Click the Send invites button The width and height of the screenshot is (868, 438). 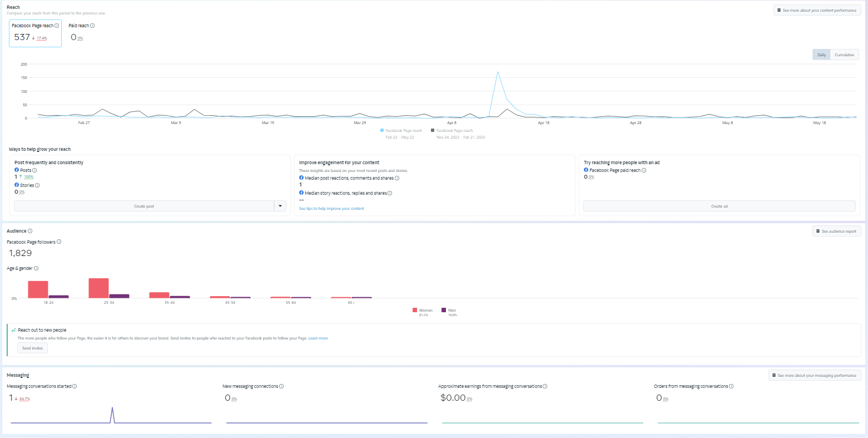[33, 348]
